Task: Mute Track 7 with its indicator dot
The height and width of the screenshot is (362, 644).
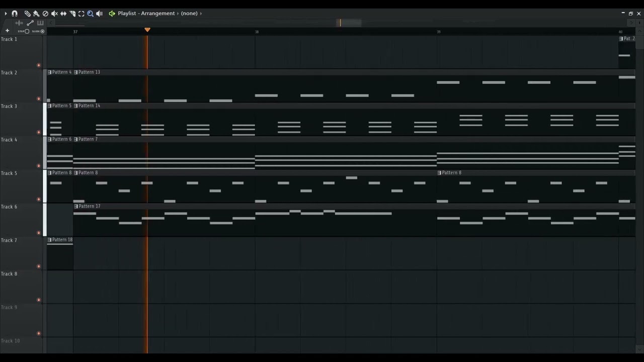Action: 39,266
